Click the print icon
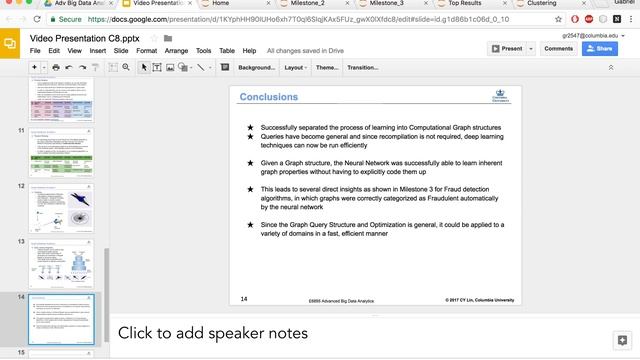The height and width of the screenshot is (360, 640). click(56, 67)
